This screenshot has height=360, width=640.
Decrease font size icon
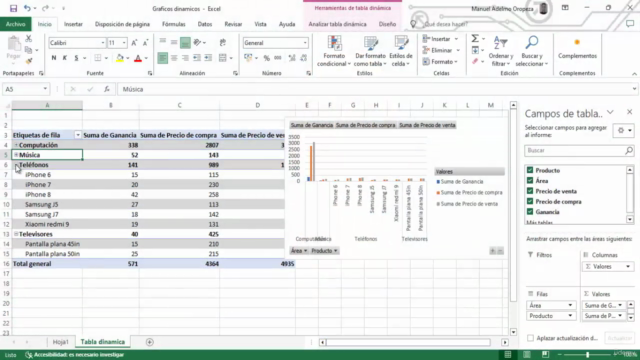pos(145,43)
